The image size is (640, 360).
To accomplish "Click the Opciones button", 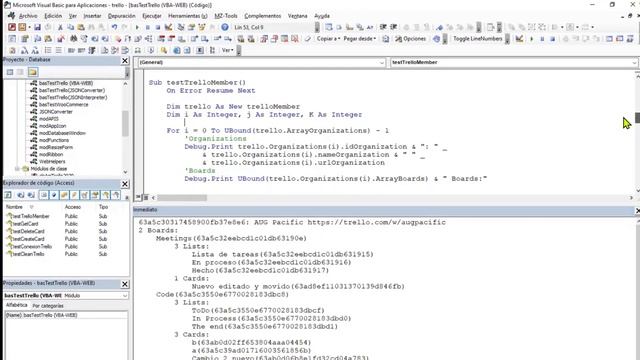I will click(411, 39).
